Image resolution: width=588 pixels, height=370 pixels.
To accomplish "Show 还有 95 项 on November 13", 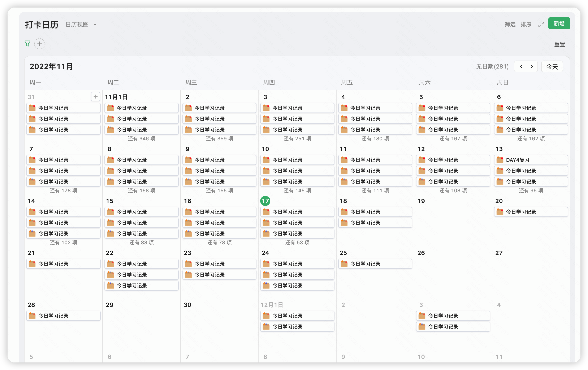I will point(531,190).
